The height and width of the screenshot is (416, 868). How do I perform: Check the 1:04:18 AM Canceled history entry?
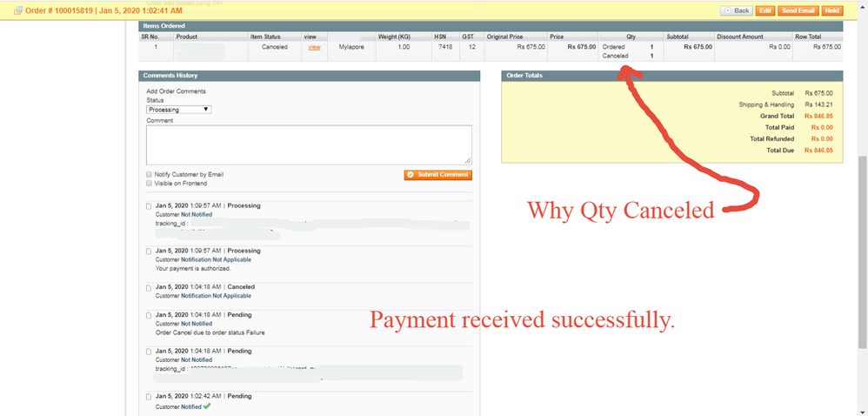[x=150, y=287]
